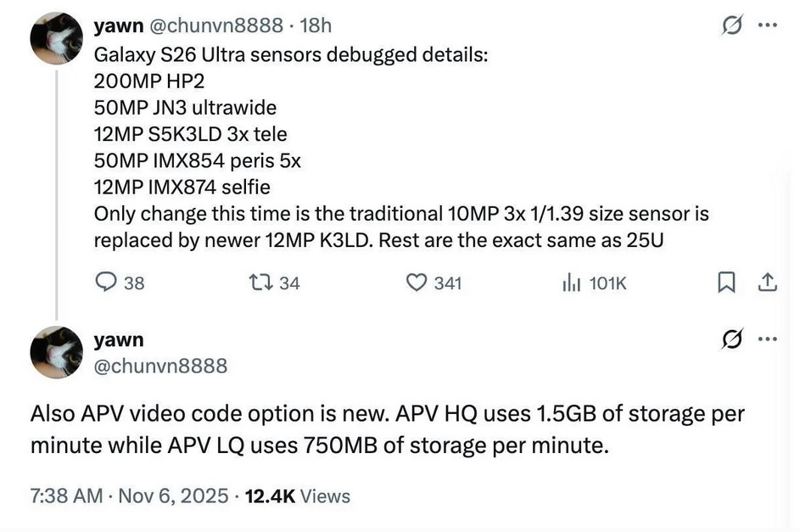Viewport: 800px width, 532px height.
Task: Open @chunvn8888 handle below second yawn name
Action: (x=160, y=366)
